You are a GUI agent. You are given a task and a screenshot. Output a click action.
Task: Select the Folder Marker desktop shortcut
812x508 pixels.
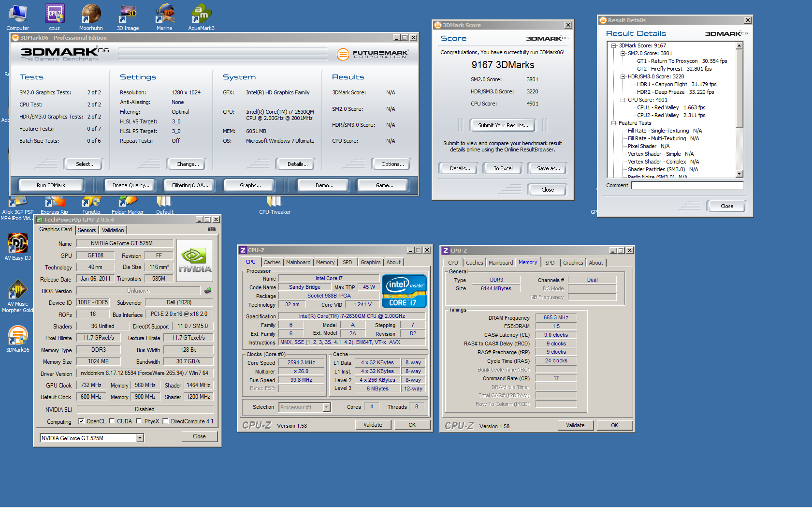(x=128, y=205)
